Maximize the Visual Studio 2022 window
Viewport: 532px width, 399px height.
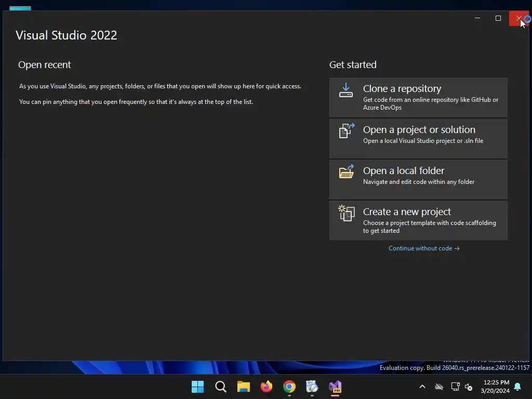[x=498, y=18]
